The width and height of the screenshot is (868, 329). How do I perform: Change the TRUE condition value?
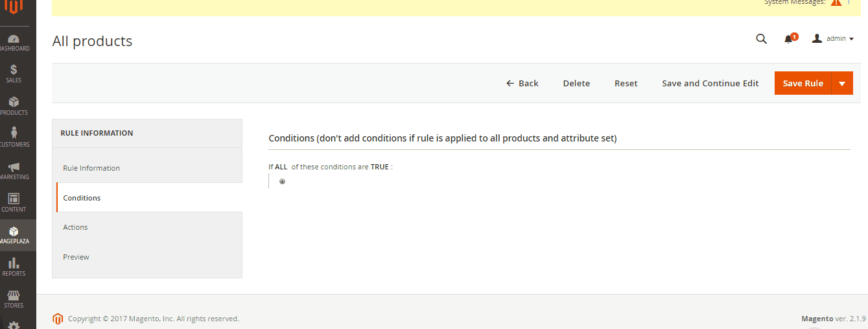coord(380,167)
